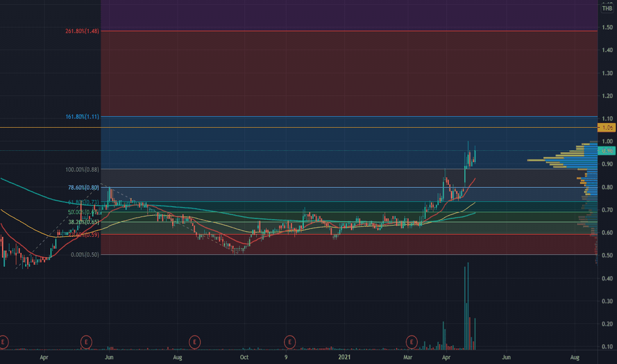
Task: Click the earnings E marker before Jun
Action: pyautogui.click(x=86, y=342)
